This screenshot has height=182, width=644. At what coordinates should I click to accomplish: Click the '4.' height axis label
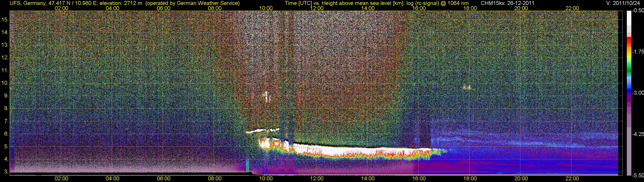(x=6, y=159)
